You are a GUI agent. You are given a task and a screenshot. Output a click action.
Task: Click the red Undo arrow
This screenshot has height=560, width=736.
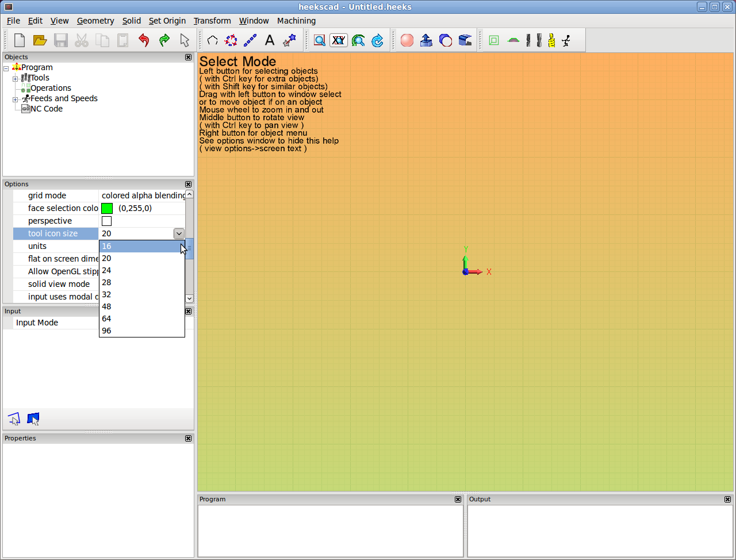click(144, 40)
